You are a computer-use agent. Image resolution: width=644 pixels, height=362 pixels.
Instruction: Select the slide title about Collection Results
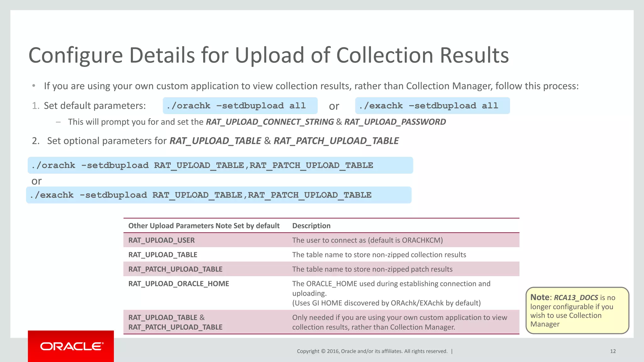click(x=269, y=55)
